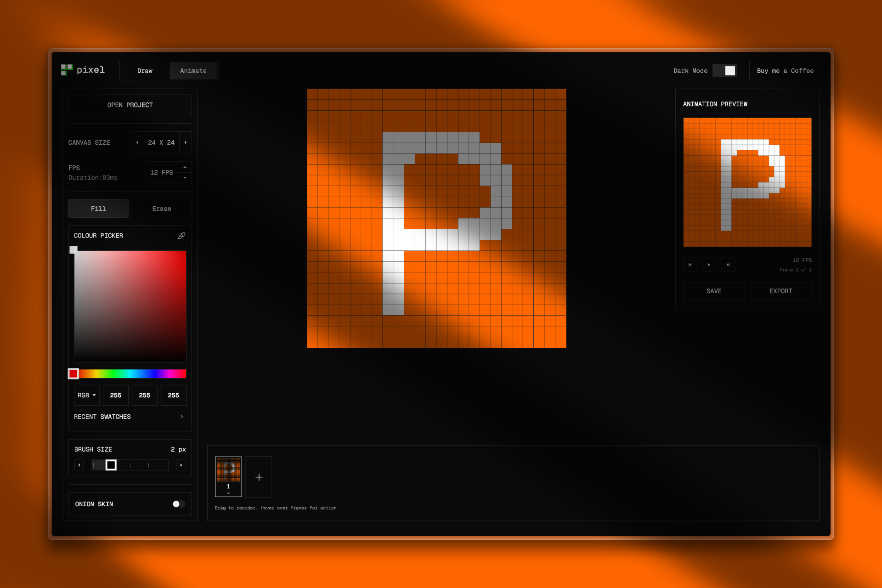
Task: Open a project with Open Project
Action: click(x=130, y=105)
